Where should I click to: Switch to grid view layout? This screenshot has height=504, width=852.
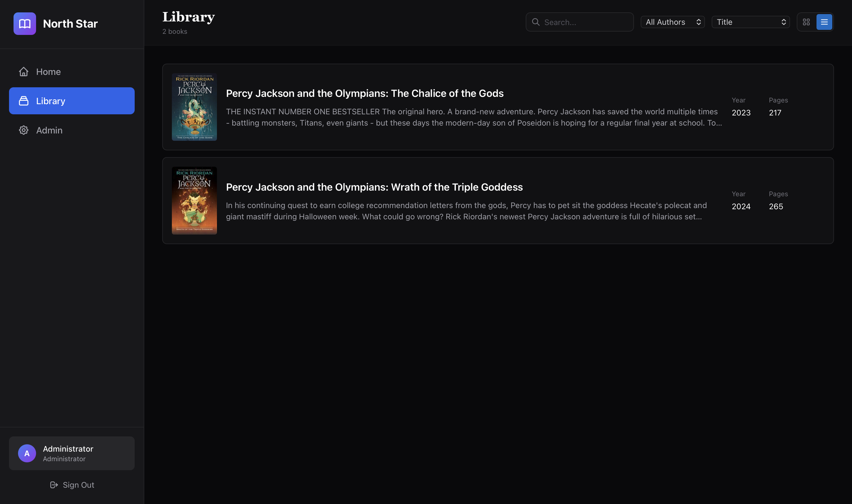(x=806, y=22)
